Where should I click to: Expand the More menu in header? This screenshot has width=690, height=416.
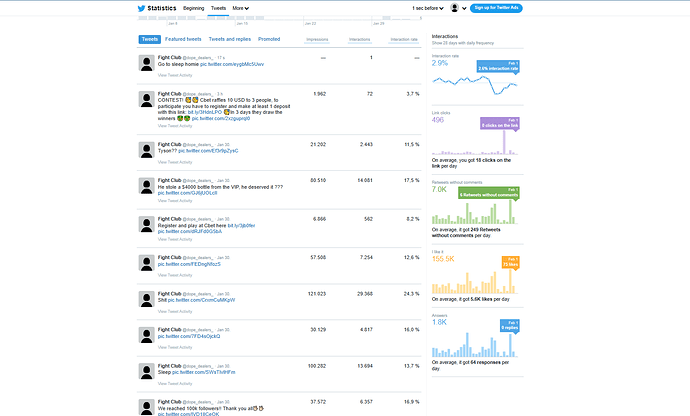[241, 8]
